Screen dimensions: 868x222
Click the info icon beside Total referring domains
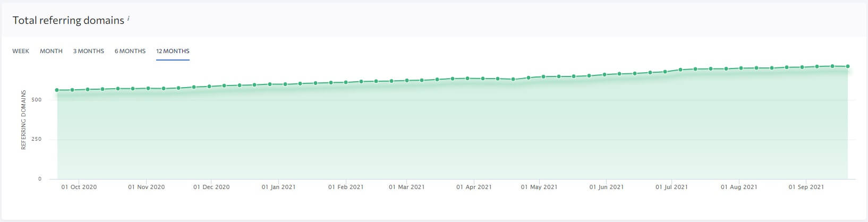point(128,19)
